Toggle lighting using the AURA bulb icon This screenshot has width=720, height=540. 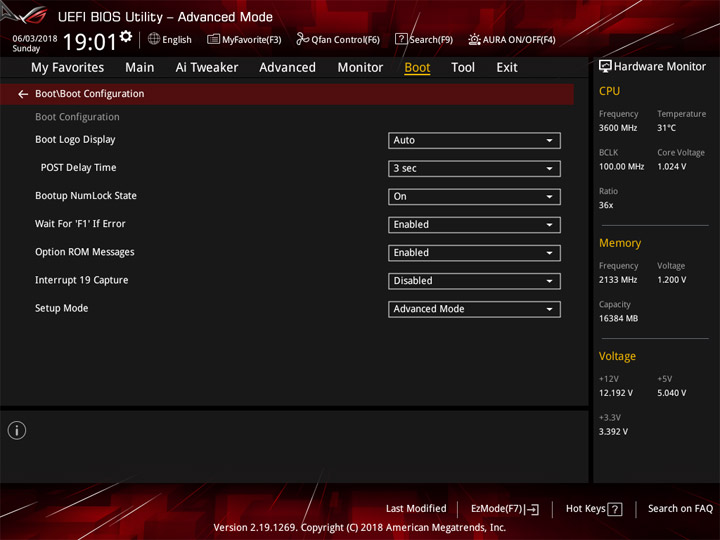click(474, 39)
